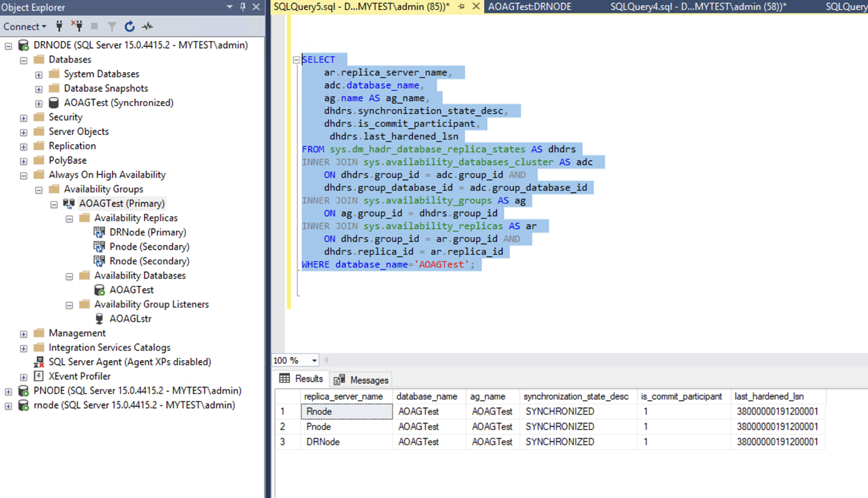Screen dimensions: 868x498
Task: Click the synchronization_state_desc column header
Action: pos(576,396)
